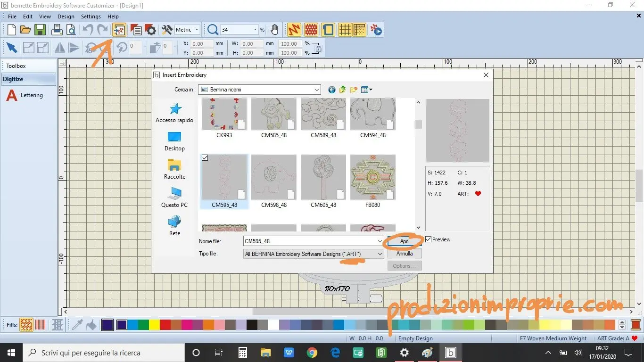Click the Redo arrow
Image resolution: width=644 pixels, height=362 pixels.
pos(102,30)
